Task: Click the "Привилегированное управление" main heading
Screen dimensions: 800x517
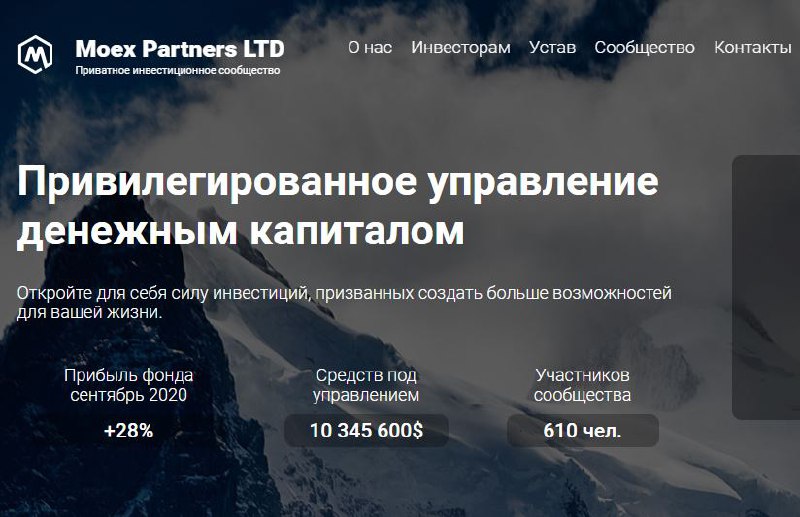Action: point(338,184)
